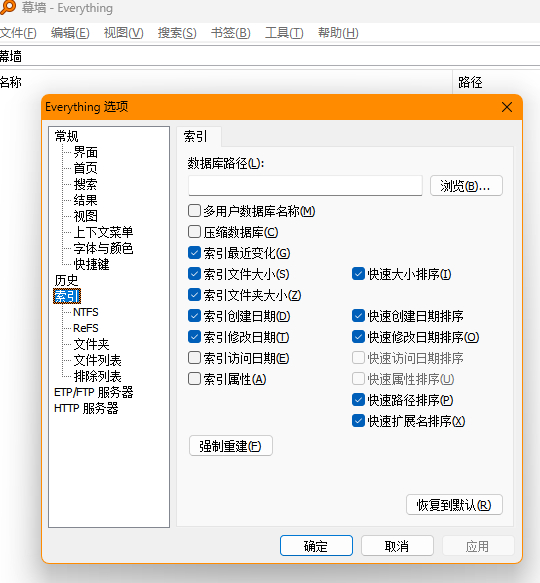Open the 工具(T) menu
Viewport: 540px width, 583px height.
click(284, 33)
